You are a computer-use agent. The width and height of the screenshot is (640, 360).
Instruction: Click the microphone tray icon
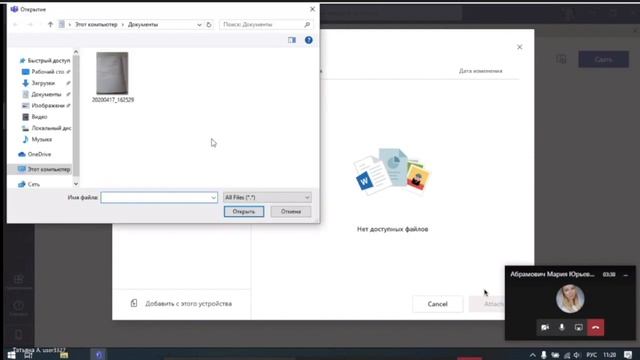click(544, 355)
